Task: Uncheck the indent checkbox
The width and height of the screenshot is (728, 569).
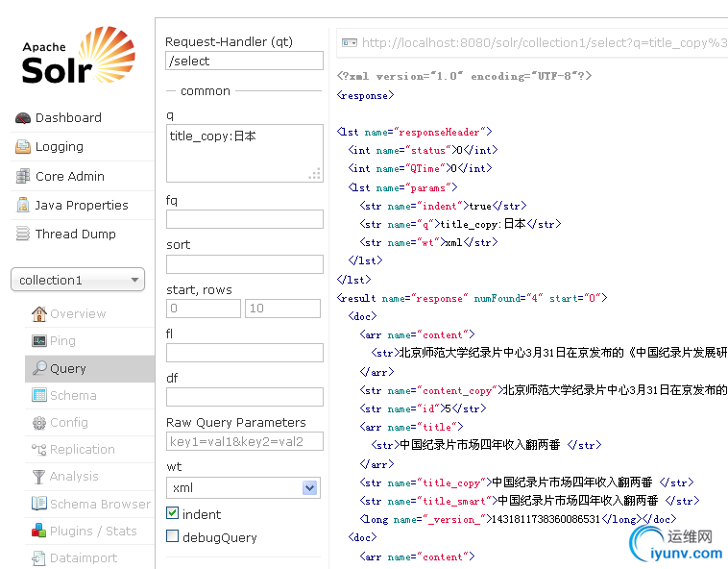Action: click(x=172, y=513)
